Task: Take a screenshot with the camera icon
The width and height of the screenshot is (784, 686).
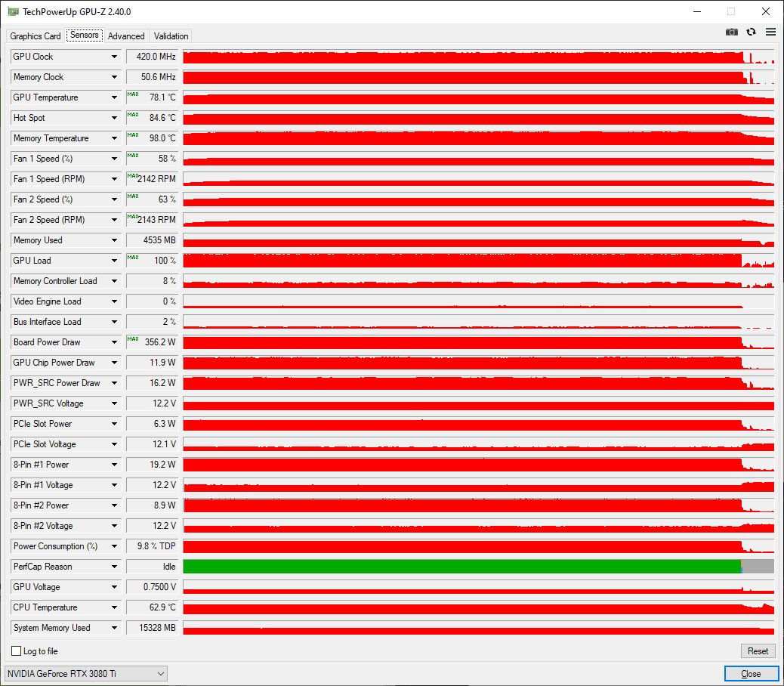Action: (x=731, y=32)
